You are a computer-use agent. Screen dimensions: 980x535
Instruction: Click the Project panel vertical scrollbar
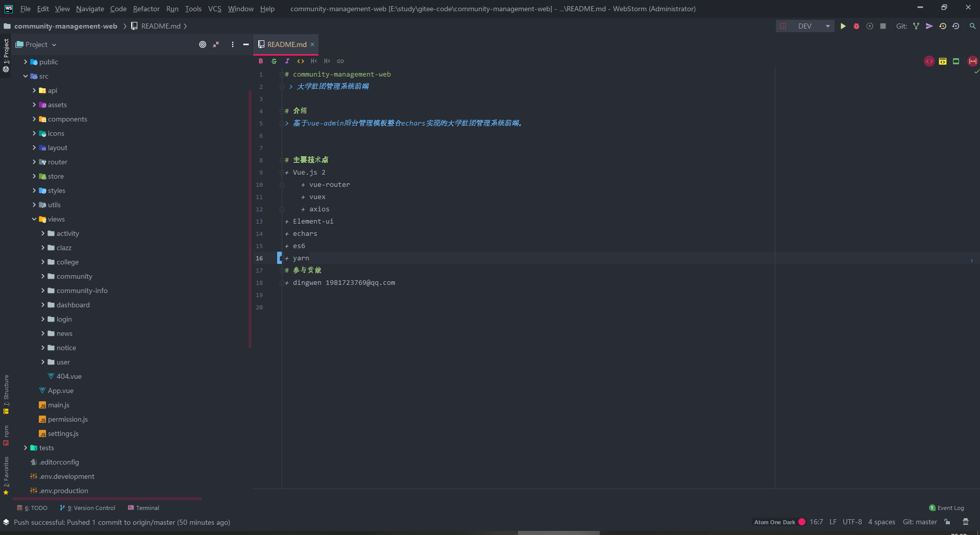click(250, 220)
